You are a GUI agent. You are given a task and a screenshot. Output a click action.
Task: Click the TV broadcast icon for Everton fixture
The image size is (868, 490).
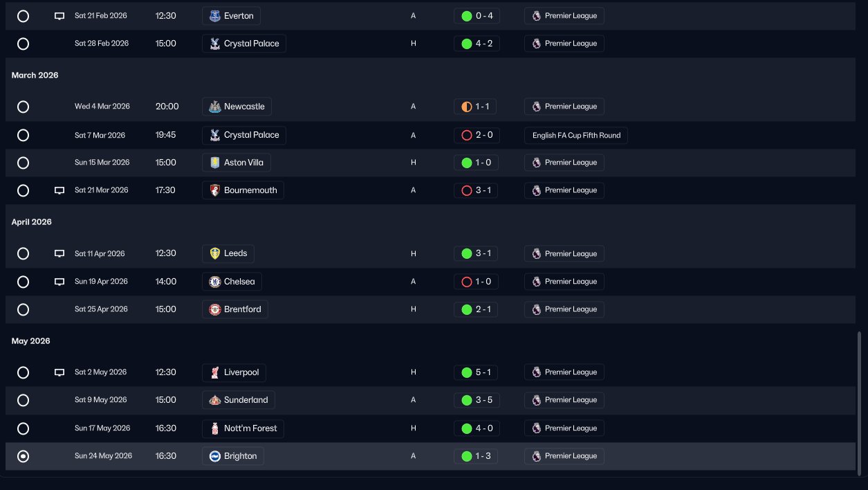pyautogui.click(x=59, y=16)
